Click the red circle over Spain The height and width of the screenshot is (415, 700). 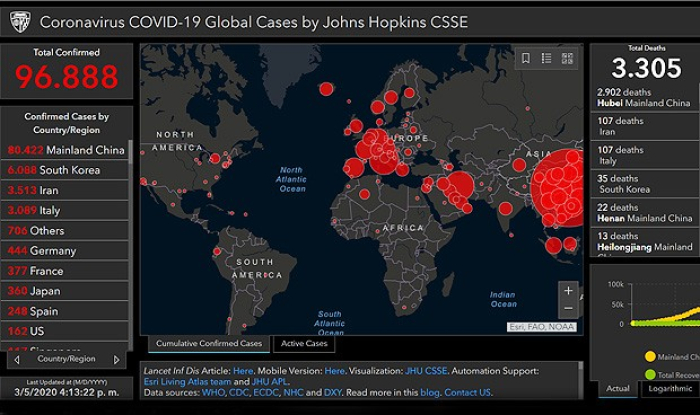click(353, 168)
